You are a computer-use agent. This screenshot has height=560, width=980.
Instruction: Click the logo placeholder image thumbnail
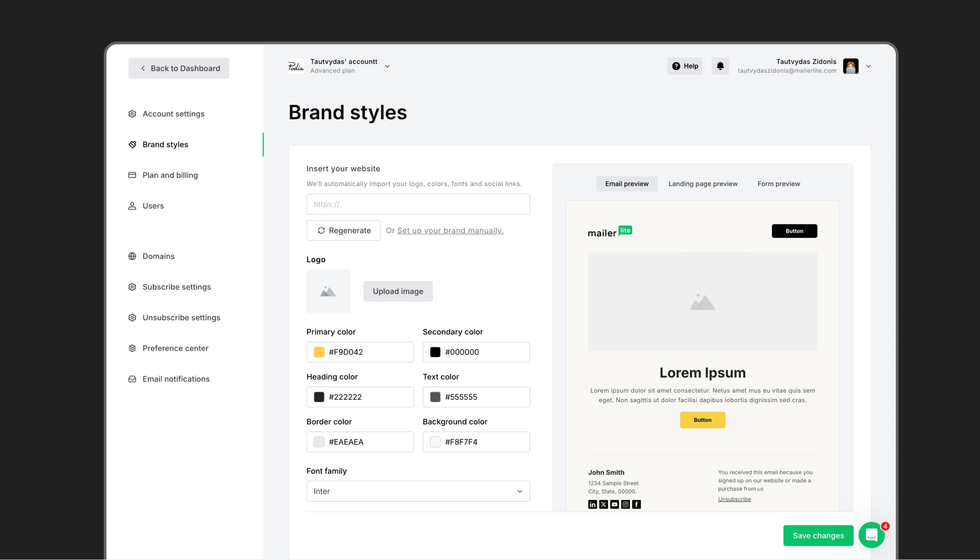tap(328, 291)
